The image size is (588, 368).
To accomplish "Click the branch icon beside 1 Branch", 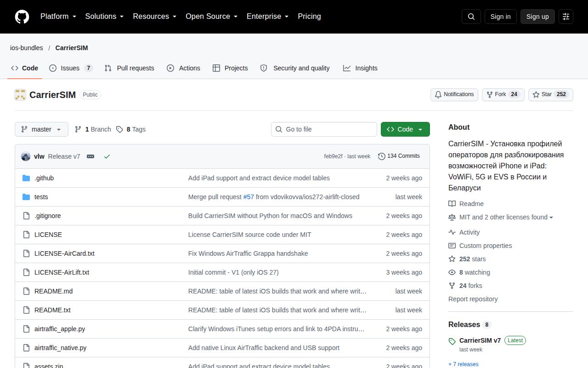I will click(x=78, y=129).
